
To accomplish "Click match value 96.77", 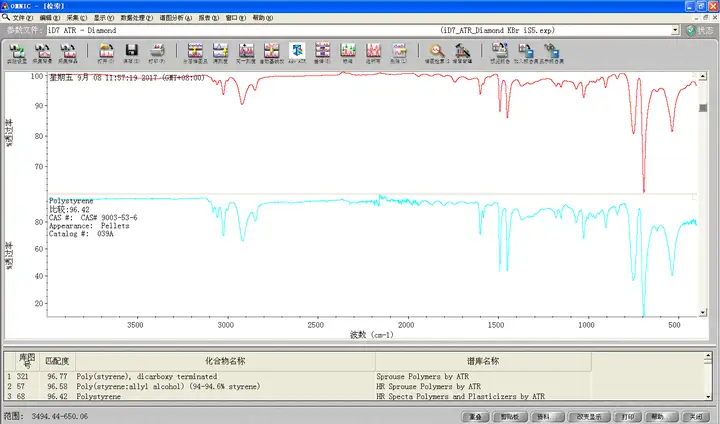I will pyautogui.click(x=57, y=376).
